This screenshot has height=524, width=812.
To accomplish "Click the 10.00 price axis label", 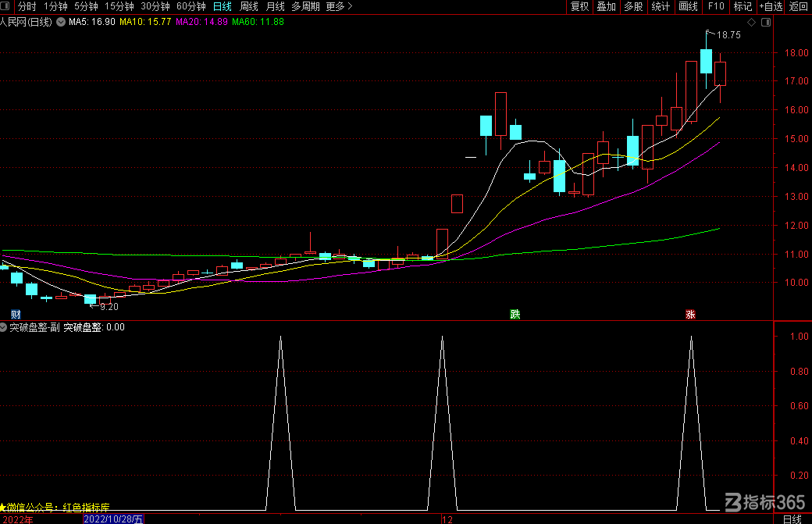I will (796, 282).
